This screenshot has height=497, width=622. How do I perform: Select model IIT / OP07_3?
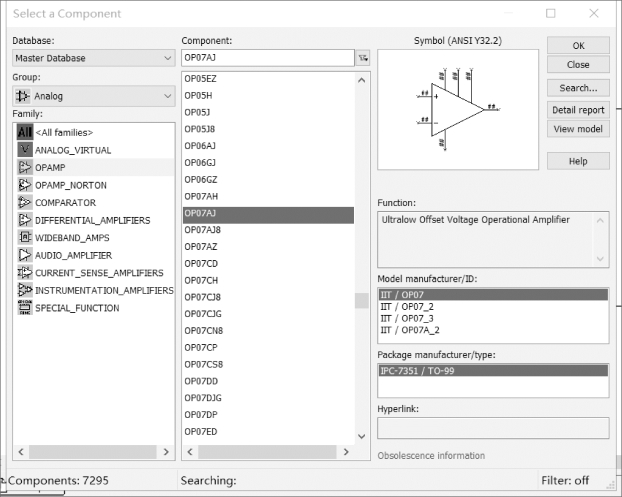click(493, 319)
